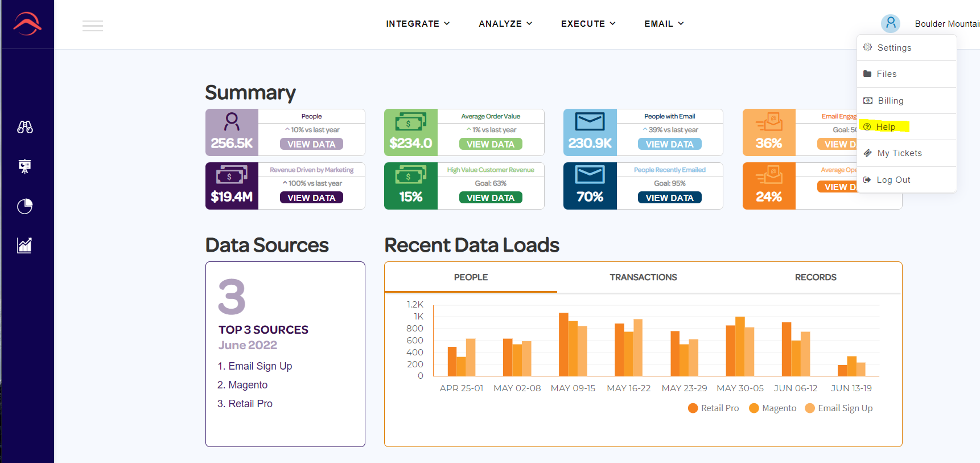The height and width of the screenshot is (463, 980).
Task: Open the pie chart sidebar icon
Action: [x=24, y=206]
